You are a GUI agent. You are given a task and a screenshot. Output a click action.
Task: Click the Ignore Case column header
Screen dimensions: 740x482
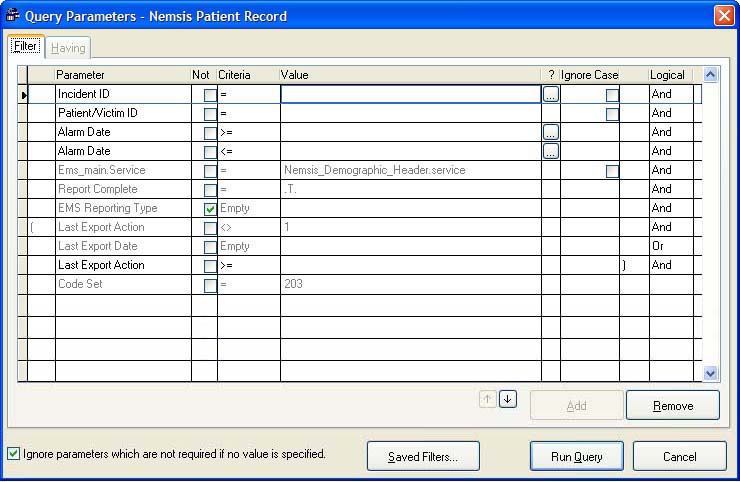590,75
